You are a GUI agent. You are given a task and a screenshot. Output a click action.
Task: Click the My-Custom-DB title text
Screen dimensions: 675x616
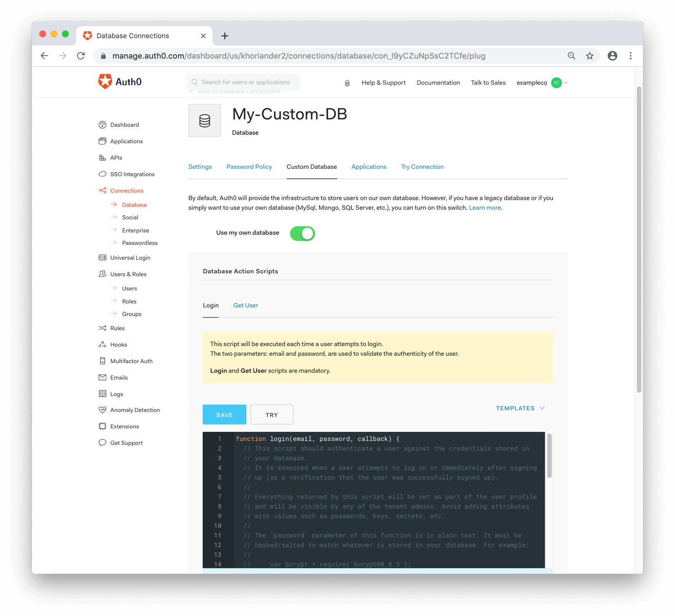point(290,114)
